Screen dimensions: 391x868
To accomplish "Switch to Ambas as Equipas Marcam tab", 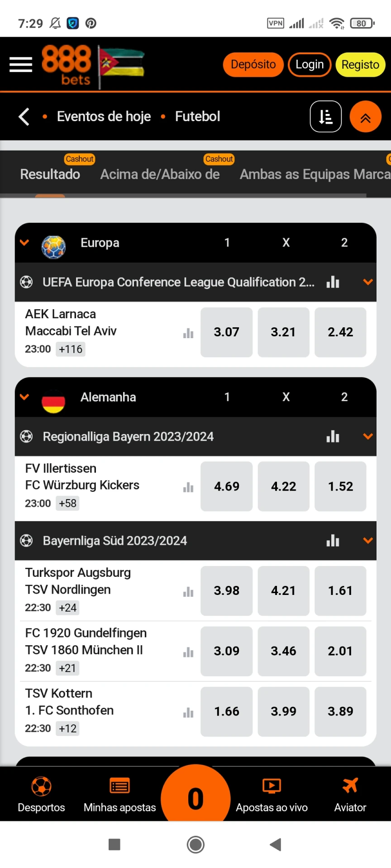I will (x=315, y=174).
